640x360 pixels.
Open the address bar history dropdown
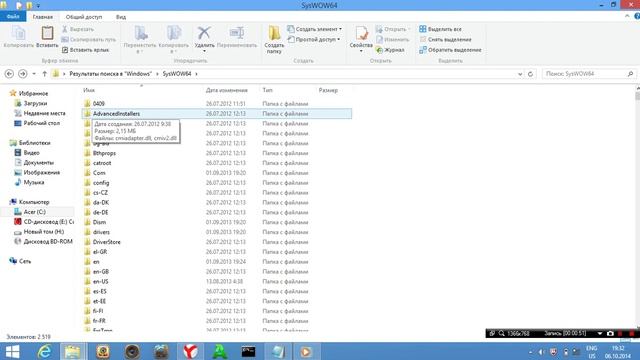pyautogui.click(x=520, y=74)
